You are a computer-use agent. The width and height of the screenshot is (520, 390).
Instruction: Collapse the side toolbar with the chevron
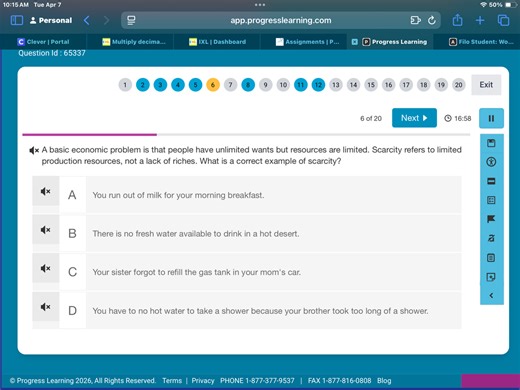tap(491, 295)
